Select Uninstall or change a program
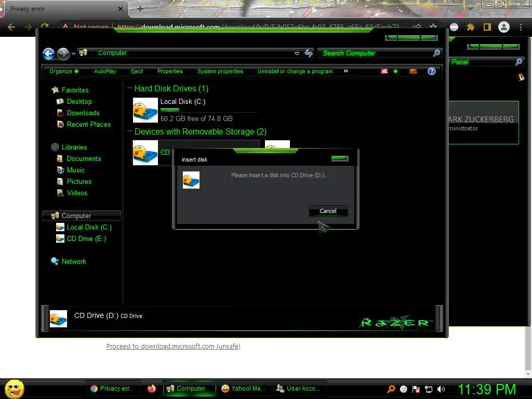 [295, 71]
